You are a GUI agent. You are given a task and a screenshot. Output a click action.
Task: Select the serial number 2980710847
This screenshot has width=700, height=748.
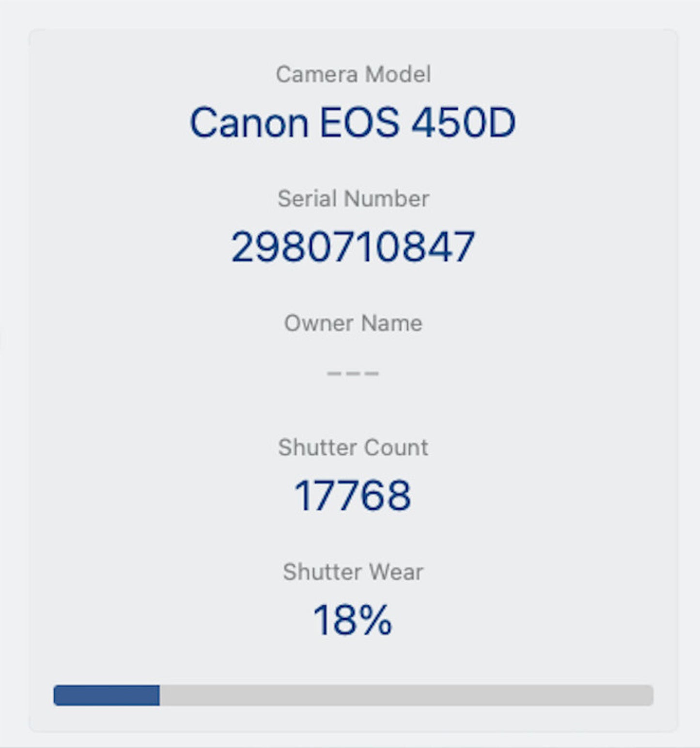tap(353, 247)
